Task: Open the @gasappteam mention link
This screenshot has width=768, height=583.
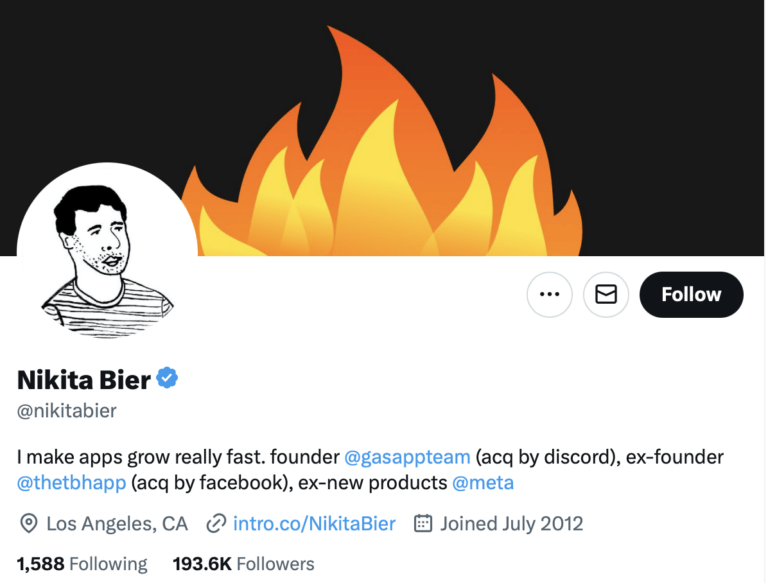Action: click(407, 457)
